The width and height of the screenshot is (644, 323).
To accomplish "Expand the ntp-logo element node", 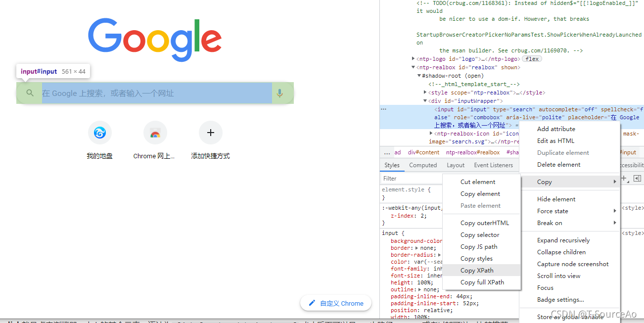I will click(414, 59).
